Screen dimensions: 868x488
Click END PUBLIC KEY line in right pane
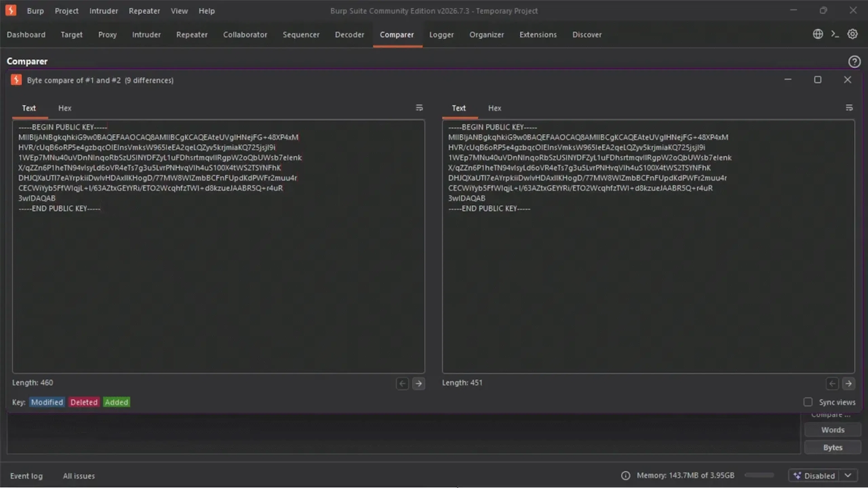pos(489,209)
